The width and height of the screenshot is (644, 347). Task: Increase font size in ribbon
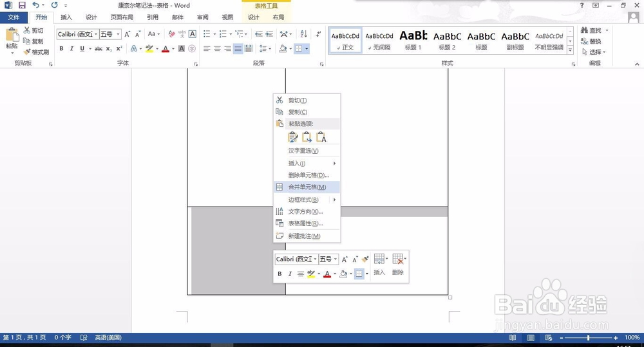point(128,34)
